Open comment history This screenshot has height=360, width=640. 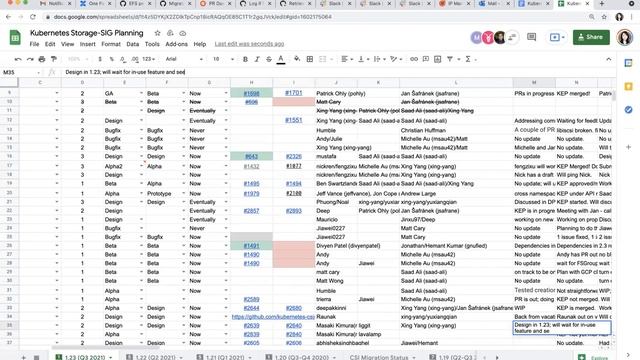pos(531,37)
